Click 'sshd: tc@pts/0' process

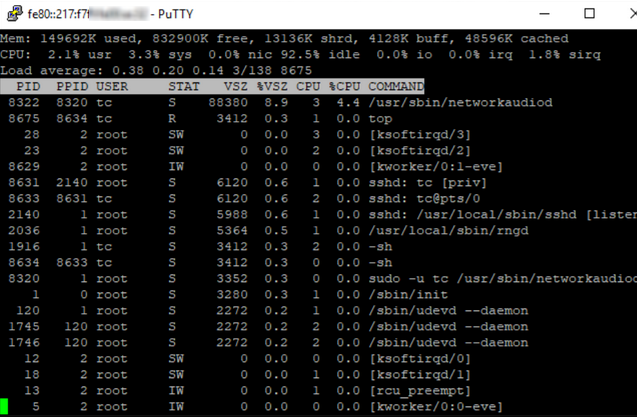424,199
